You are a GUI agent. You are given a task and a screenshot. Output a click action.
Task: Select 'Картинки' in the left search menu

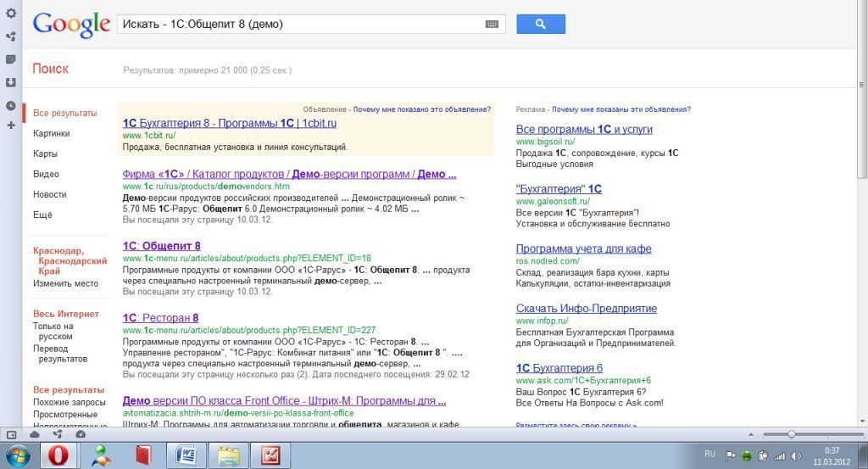(x=52, y=133)
